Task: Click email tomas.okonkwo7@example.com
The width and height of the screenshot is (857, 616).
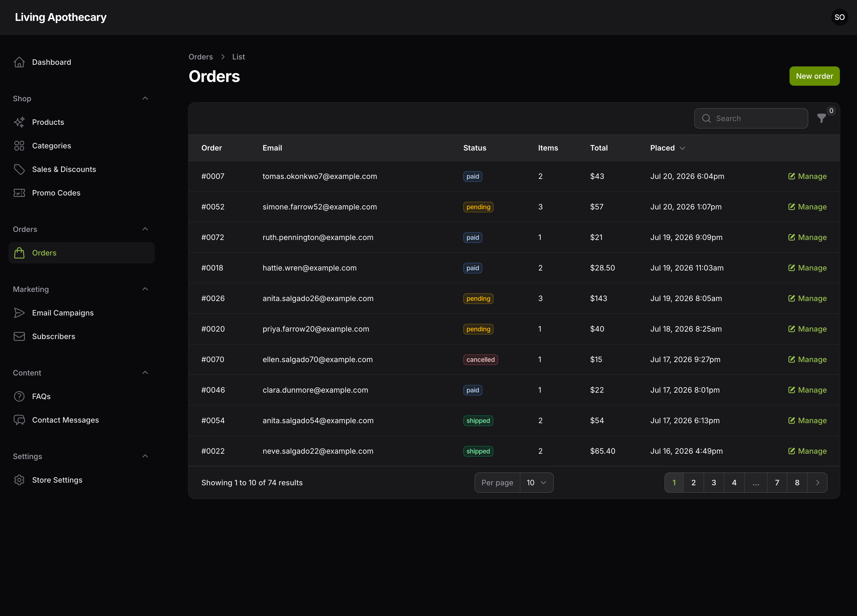Action: click(320, 176)
